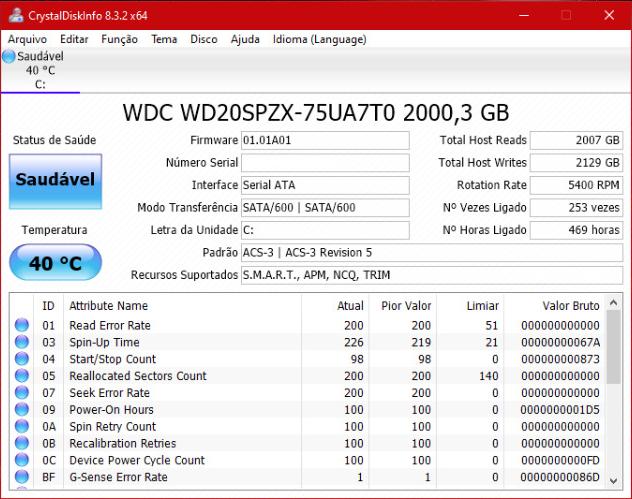Open the Função menu
Screen dimensions: 632x499
119,39
